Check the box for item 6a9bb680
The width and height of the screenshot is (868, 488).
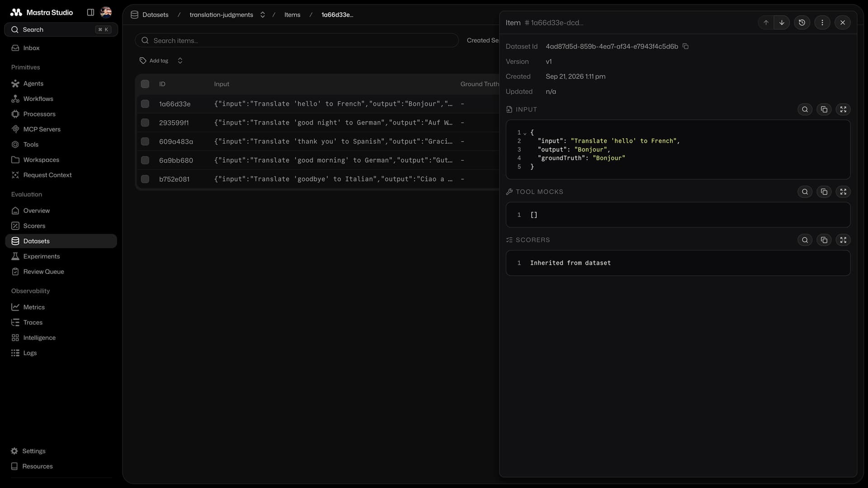tap(145, 160)
